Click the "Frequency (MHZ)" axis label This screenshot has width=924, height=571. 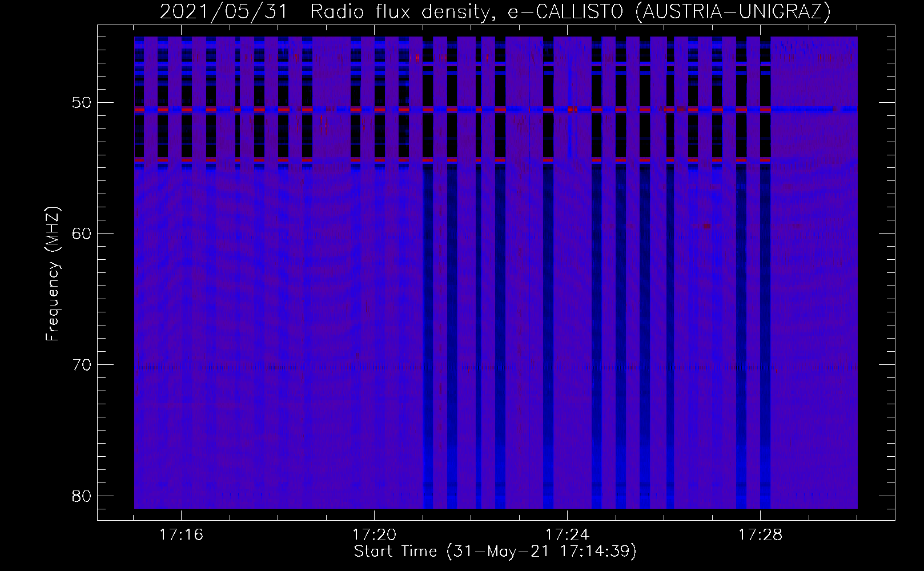[53, 275]
